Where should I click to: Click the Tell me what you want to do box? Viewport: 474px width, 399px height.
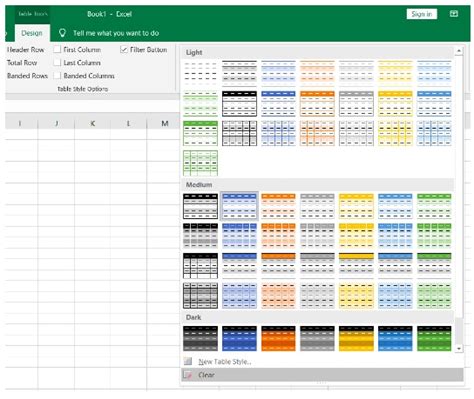click(x=116, y=33)
